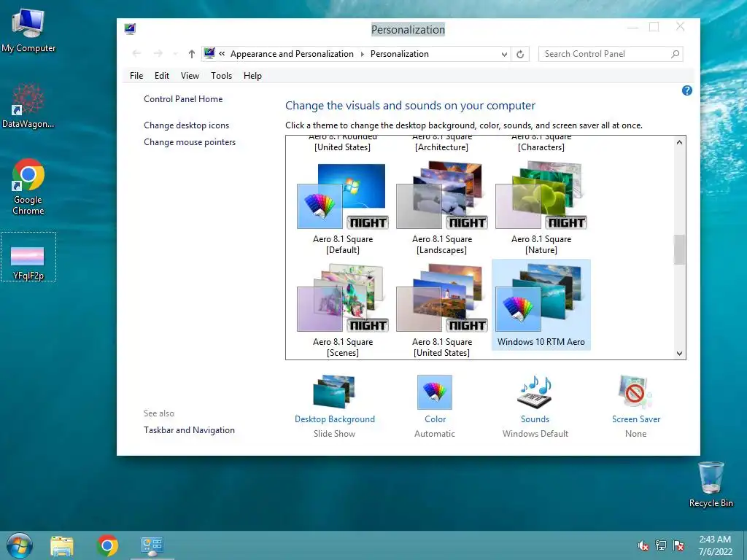Screen dimensions: 747x560
Task: Open the Action Center flag icon
Action: coord(678,545)
